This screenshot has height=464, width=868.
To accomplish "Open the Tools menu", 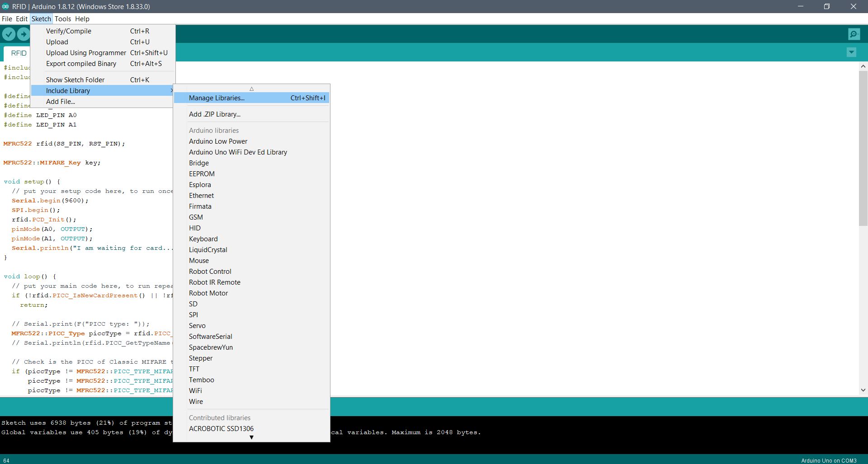I will [62, 19].
